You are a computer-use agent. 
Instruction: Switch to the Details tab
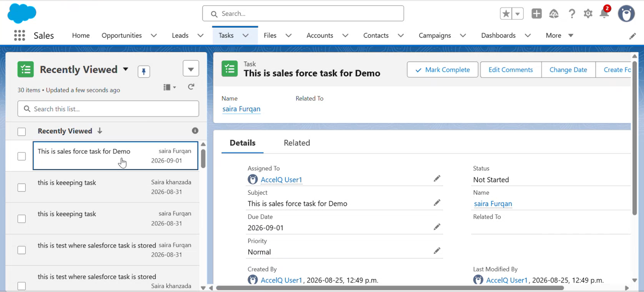click(243, 143)
